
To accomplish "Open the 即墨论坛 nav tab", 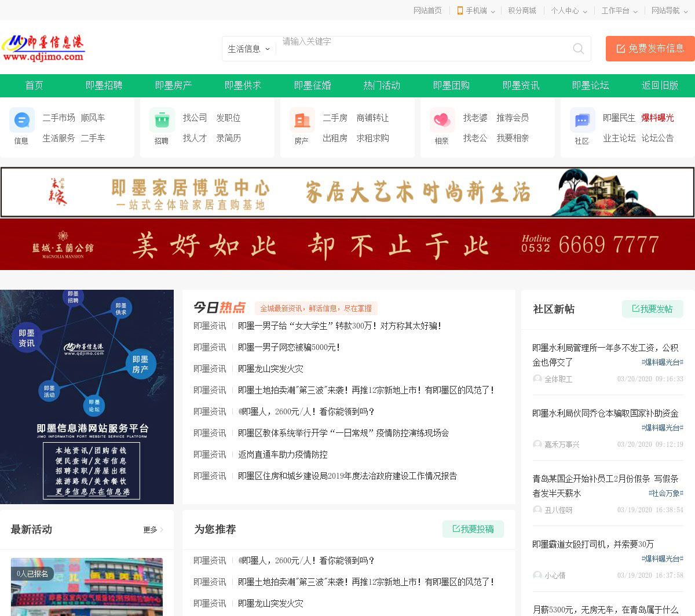I will (590, 85).
